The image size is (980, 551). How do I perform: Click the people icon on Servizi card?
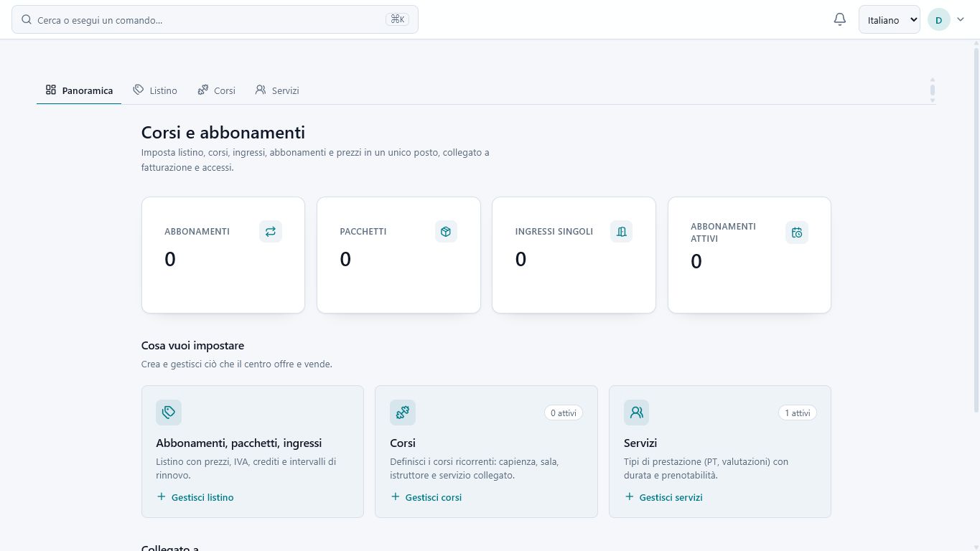[637, 413]
